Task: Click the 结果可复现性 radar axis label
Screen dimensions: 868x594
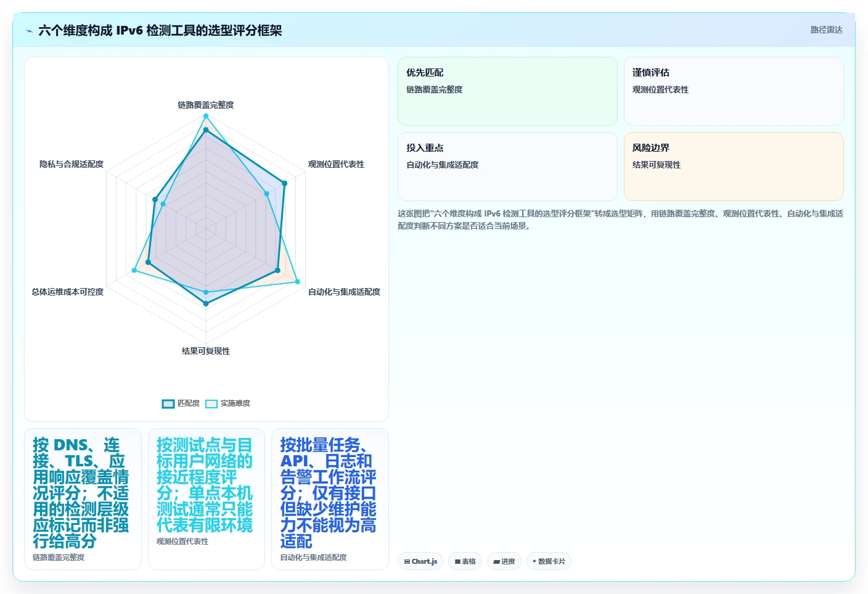Action: 206,351
